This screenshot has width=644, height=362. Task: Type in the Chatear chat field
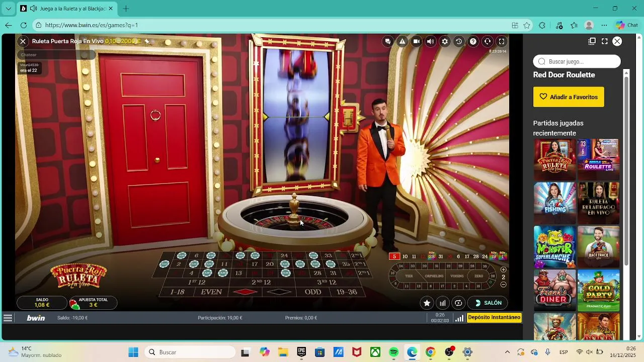55,55
